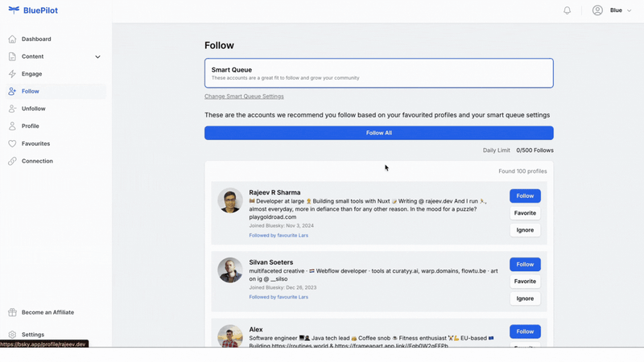Click the user avatar icon beside Blue
644x362 pixels.
click(x=597, y=10)
